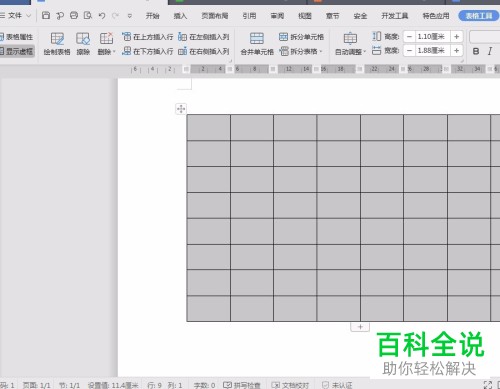Switch to the 视图 tab
Image resolution: width=500 pixels, height=389 pixels.
[x=305, y=16]
